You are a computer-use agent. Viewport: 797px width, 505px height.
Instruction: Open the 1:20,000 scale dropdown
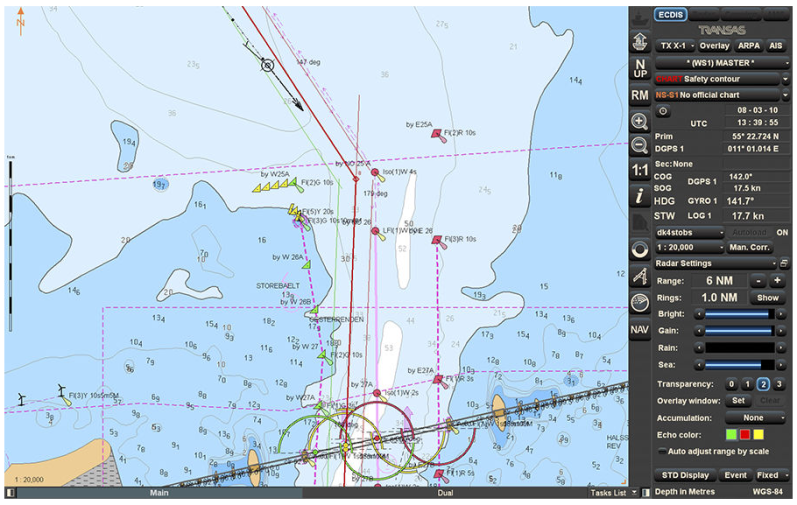coord(689,247)
